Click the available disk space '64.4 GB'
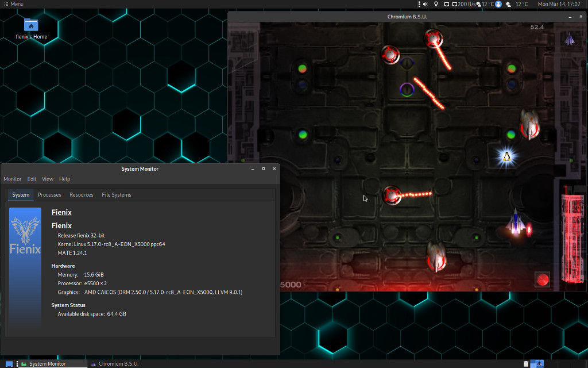Screen dimensions: 588x368 click(x=117, y=314)
